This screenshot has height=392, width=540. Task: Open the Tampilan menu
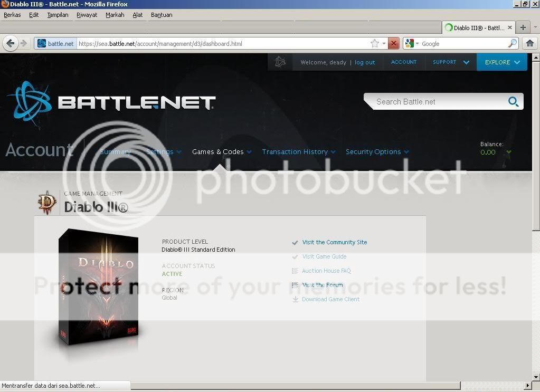[x=58, y=15]
